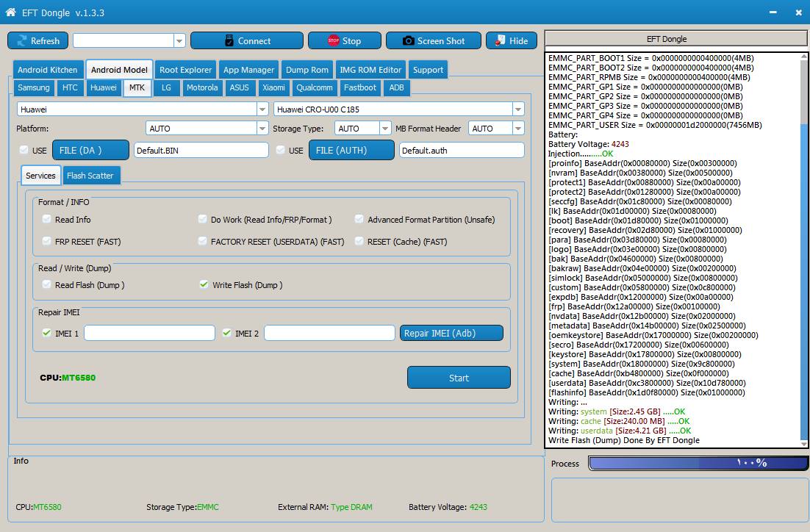Click the Hide button icon

500,40
